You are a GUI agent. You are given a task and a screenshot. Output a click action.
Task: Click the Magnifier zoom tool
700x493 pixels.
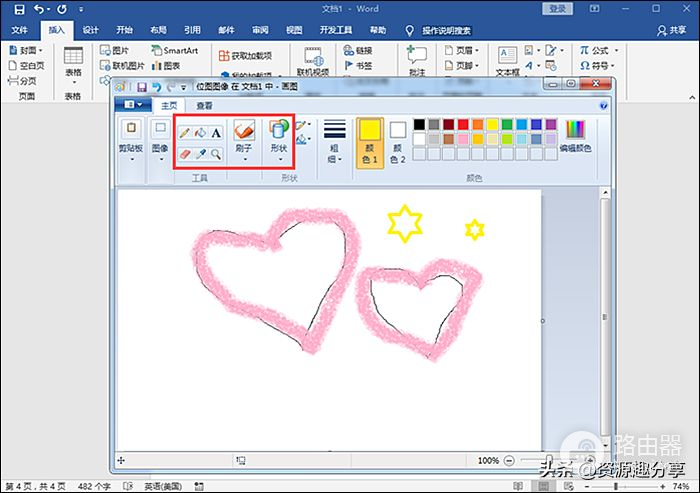tap(216, 155)
